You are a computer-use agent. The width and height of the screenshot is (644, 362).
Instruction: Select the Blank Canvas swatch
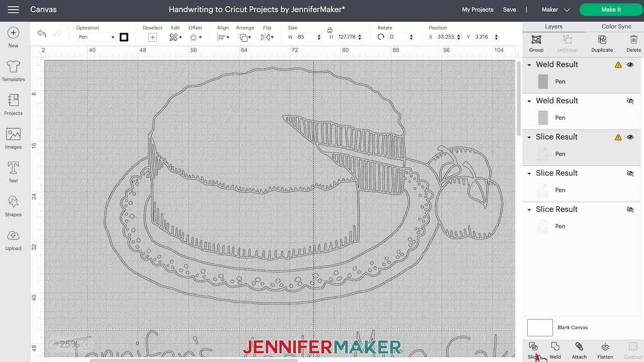(x=540, y=328)
